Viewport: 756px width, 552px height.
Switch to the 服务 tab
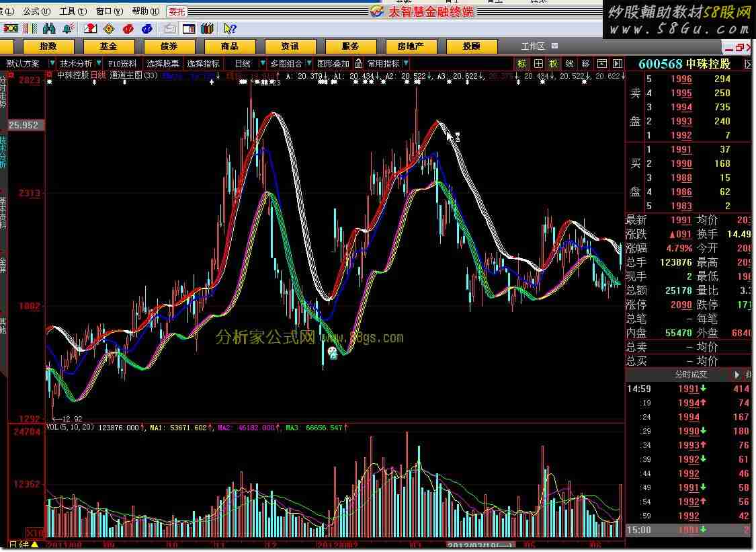point(351,46)
